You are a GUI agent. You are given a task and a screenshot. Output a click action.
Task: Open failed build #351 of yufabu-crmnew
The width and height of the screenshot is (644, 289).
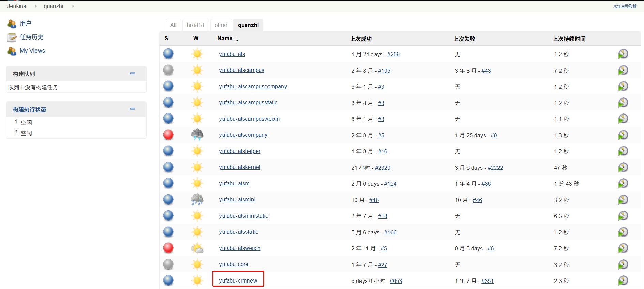488,281
